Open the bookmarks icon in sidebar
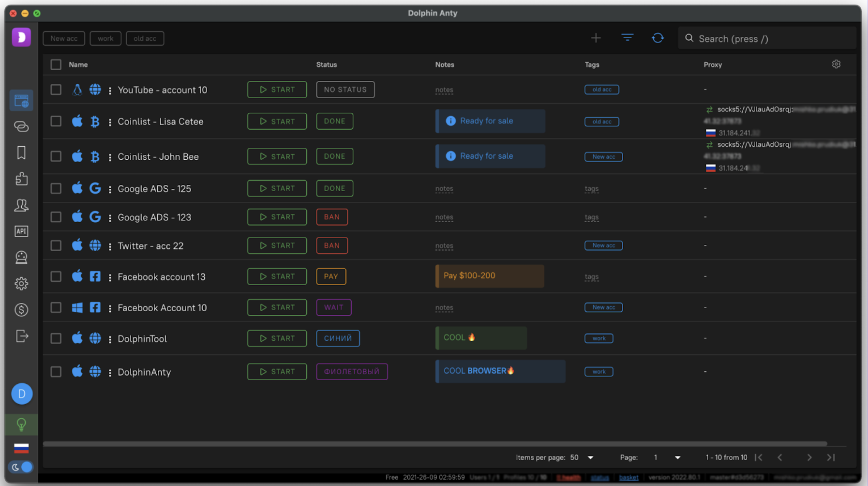 coord(21,153)
